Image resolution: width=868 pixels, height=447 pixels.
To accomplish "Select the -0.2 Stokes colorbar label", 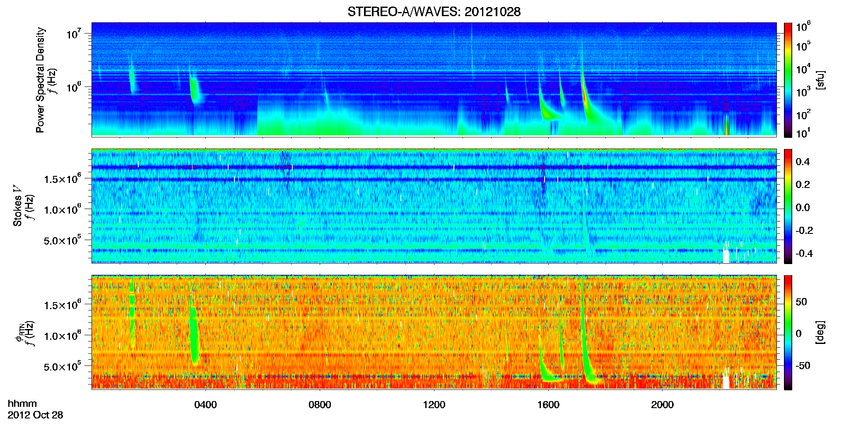I will pyautogui.click(x=804, y=231).
